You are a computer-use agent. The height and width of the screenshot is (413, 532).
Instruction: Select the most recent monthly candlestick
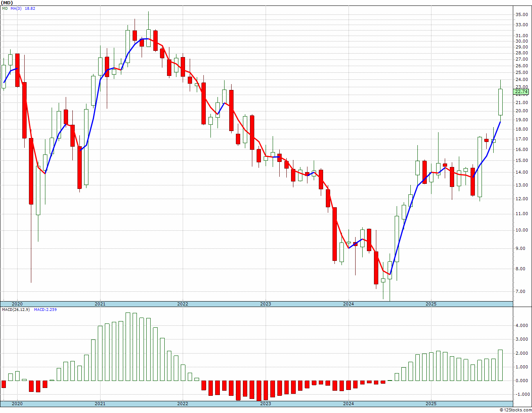pyautogui.click(x=500, y=102)
